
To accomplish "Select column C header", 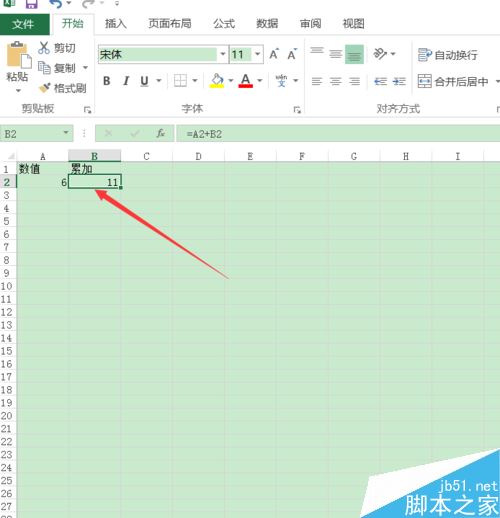I will pos(146,156).
